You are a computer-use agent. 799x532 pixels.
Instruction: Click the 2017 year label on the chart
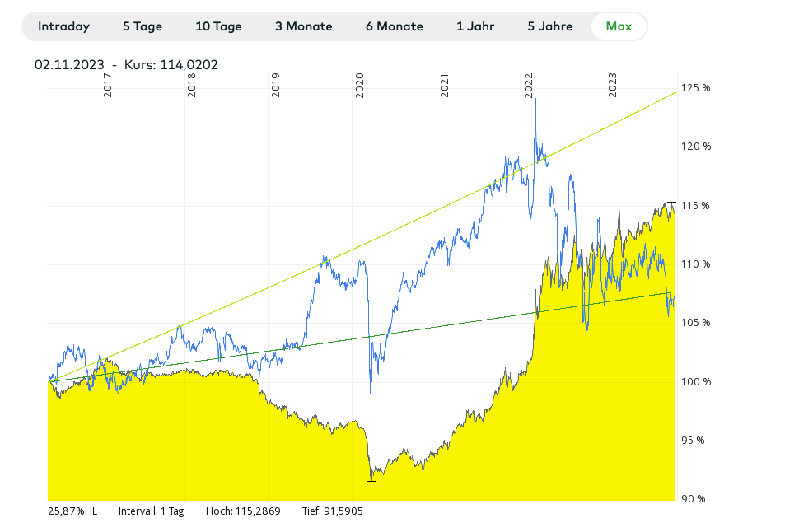pos(108,86)
